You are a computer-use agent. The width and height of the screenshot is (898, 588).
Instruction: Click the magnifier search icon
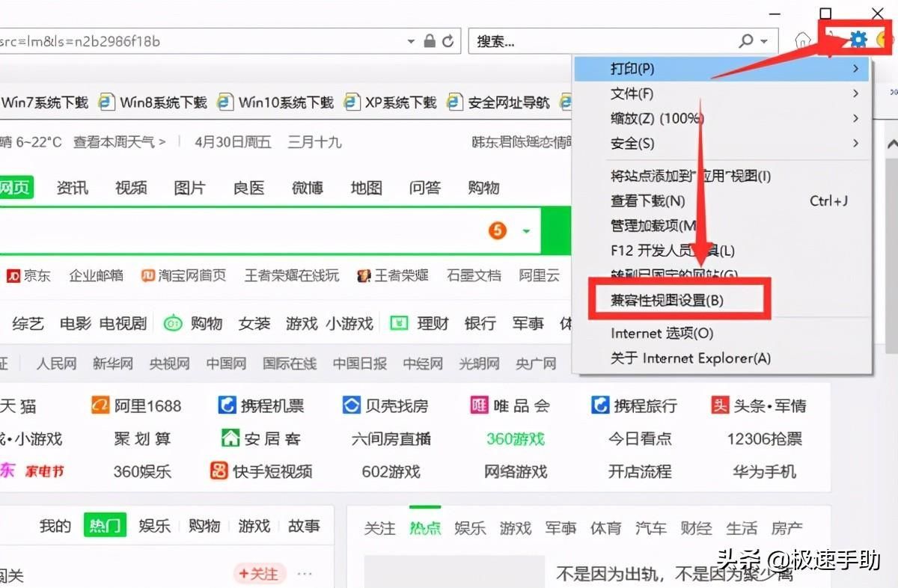746,41
